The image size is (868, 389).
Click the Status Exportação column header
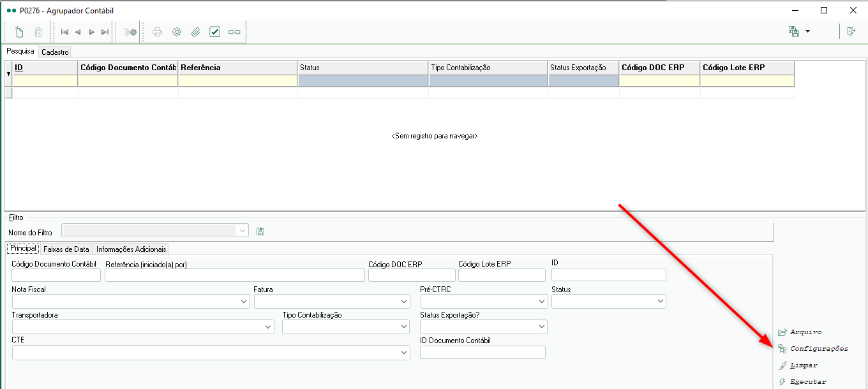click(583, 68)
